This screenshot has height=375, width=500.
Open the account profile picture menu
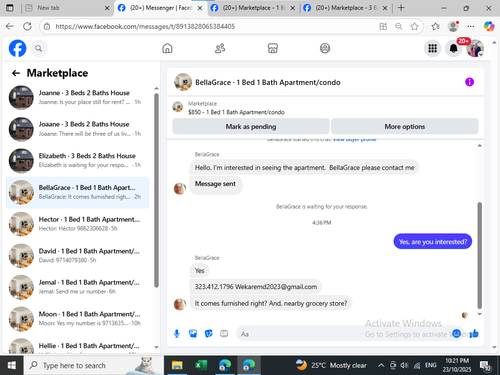(475, 49)
